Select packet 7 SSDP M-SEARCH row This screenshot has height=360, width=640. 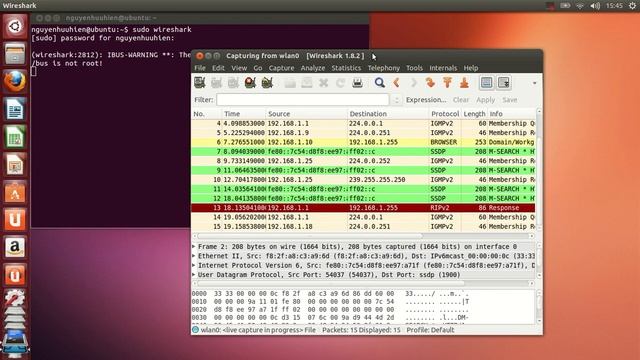coord(363,151)
